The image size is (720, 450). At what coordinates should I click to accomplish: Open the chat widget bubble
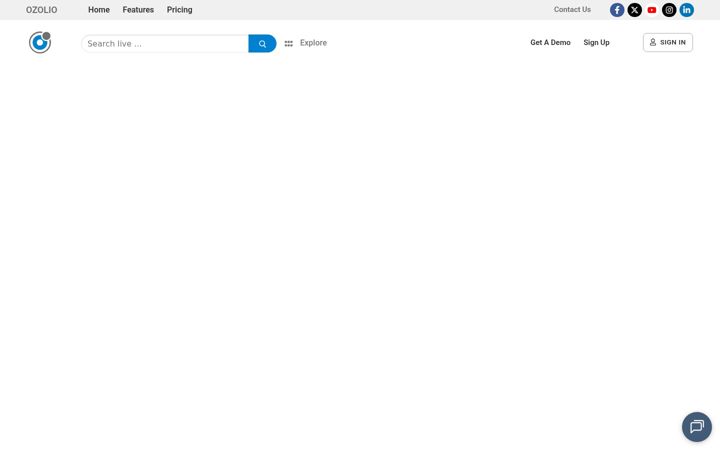click(697, 427)
